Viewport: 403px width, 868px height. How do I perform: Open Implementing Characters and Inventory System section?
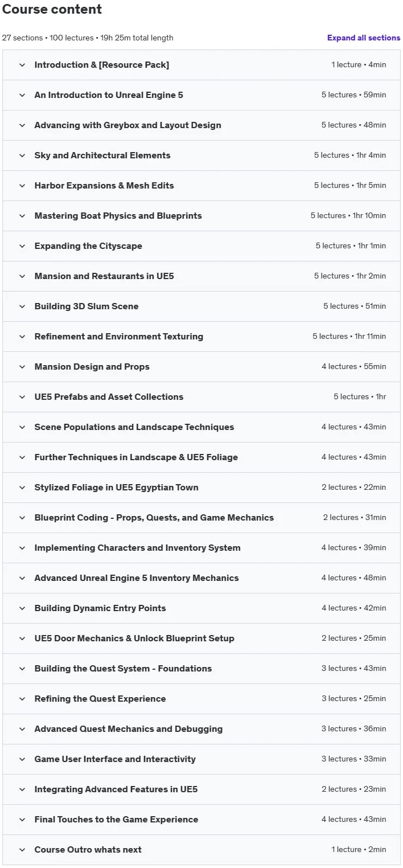(201, 548)
